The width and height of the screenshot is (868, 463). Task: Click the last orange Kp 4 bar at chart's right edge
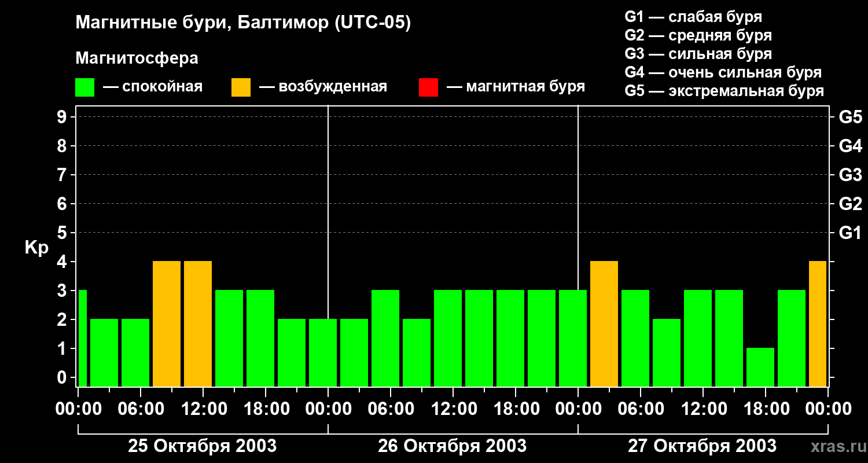click(x=818, y=324)
